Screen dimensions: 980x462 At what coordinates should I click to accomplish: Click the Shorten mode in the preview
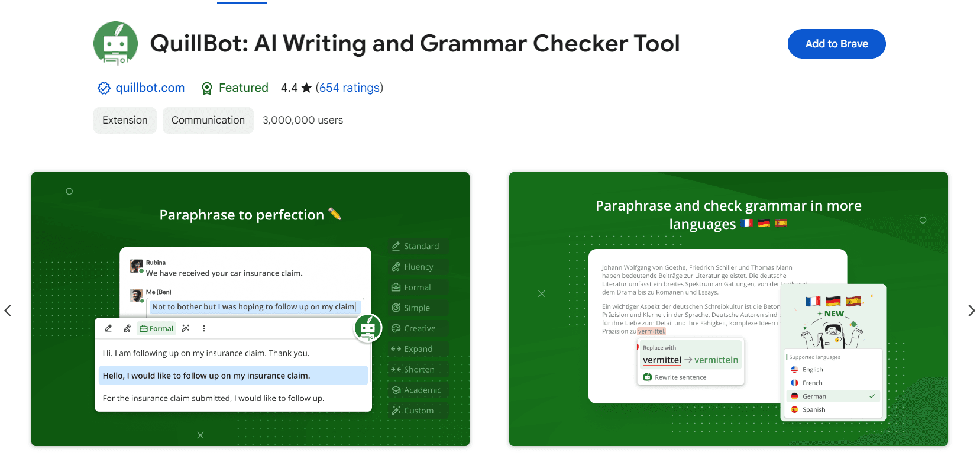pyautogui.click(x=418, y=370)
